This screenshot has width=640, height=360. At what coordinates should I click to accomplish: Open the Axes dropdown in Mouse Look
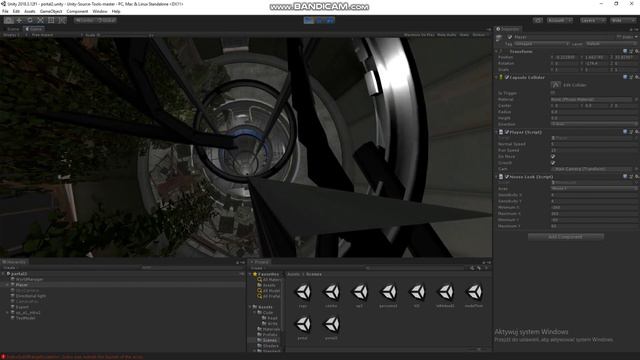pos(594,189)
